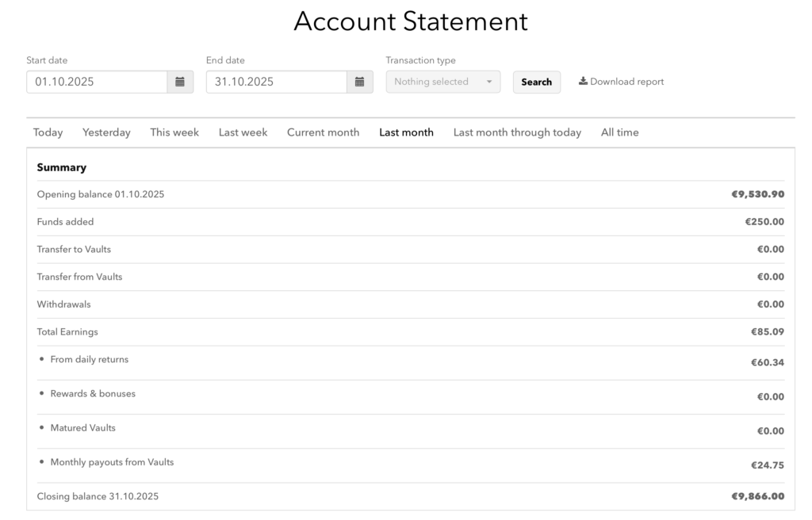Select the Last month tab
The height and width of the screenshot is (520, 812).
point(406,132)
